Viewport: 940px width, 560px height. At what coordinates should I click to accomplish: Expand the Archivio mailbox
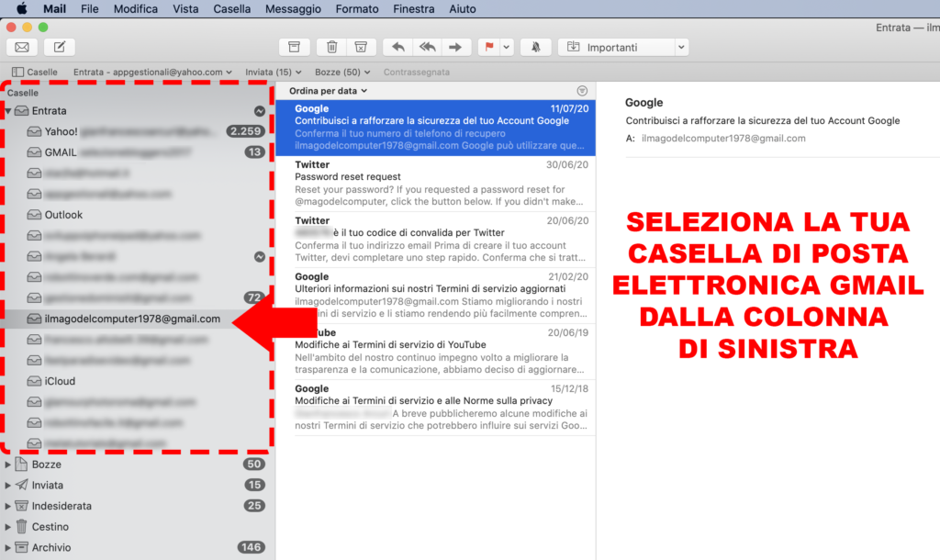(7, 547)
